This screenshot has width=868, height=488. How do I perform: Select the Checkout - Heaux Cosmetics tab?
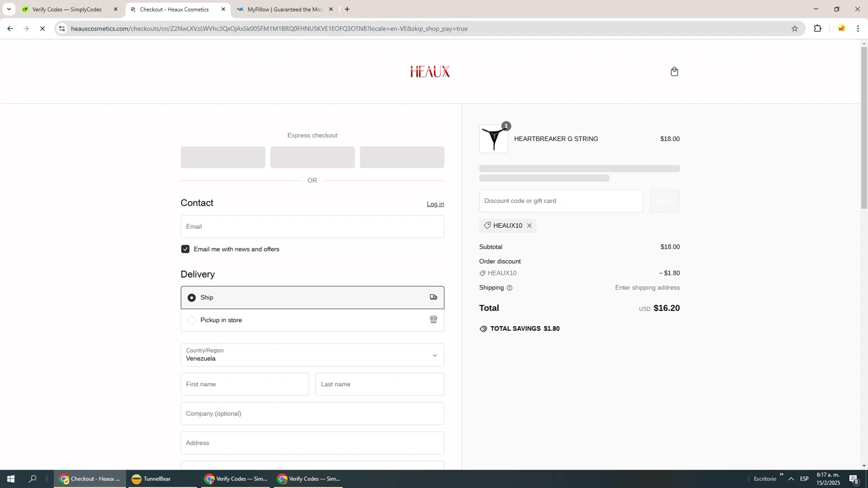(x=174, y=9)
